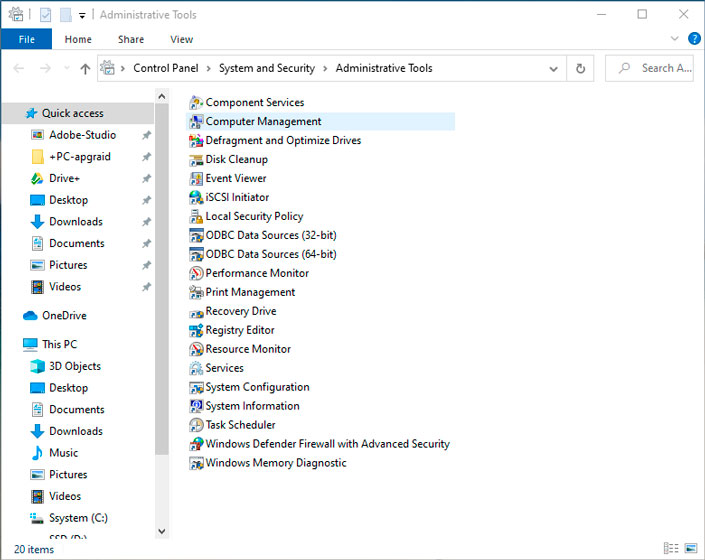705x560 pixels.
Task: Expand the chevron after System and Security
Action: coord(325,68)
